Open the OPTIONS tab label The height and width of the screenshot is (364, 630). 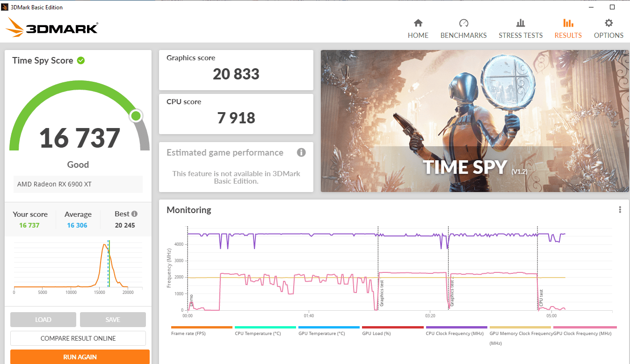tap(608, 36)
